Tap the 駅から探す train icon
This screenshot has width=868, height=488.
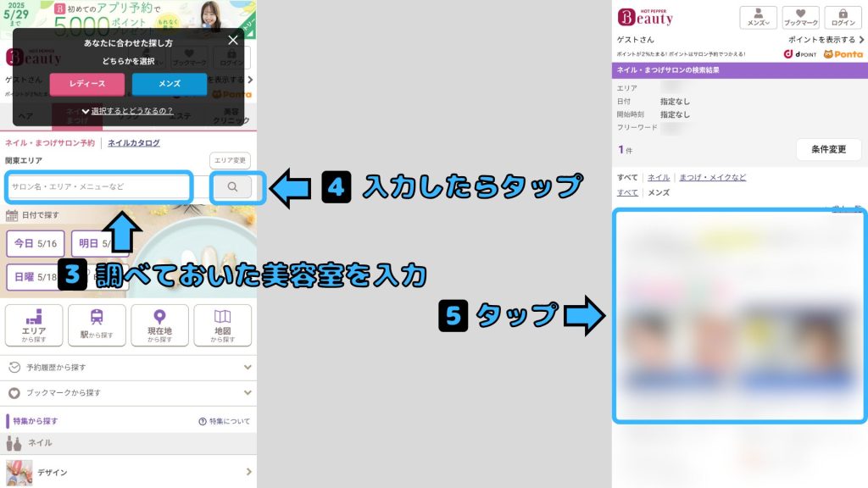pos(97,325)
